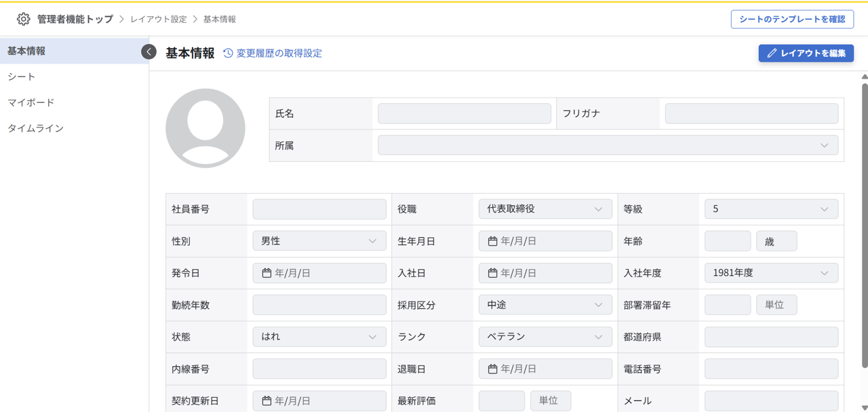This screenshot has height=412, width=868.
Task: Click the 社員番号 input field
Action: coord(319,209)
